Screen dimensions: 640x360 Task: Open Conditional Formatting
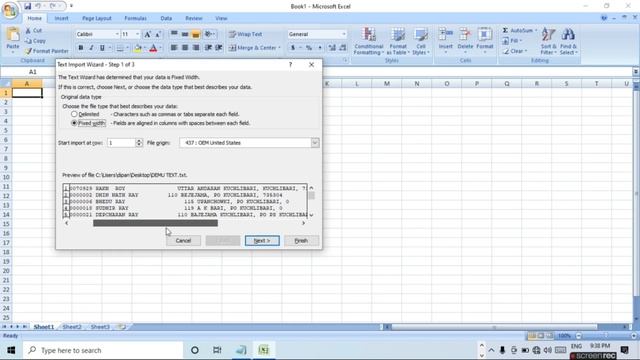369,41
